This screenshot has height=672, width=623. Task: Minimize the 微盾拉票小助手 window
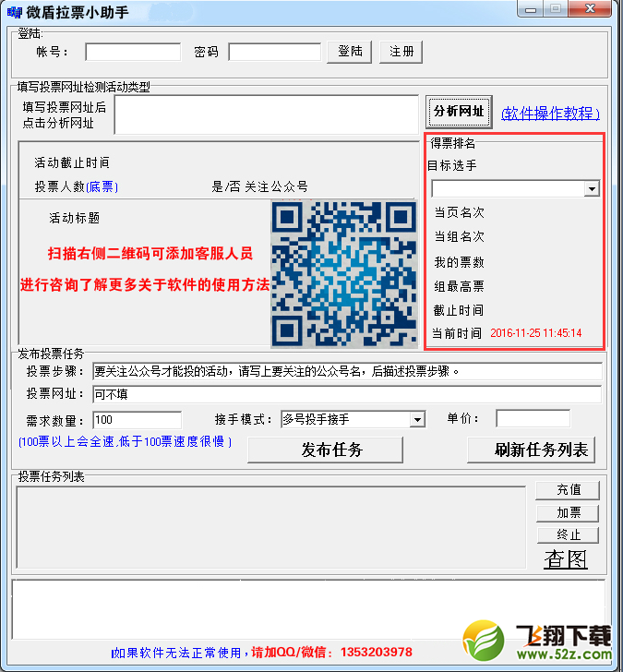[531, 9]
